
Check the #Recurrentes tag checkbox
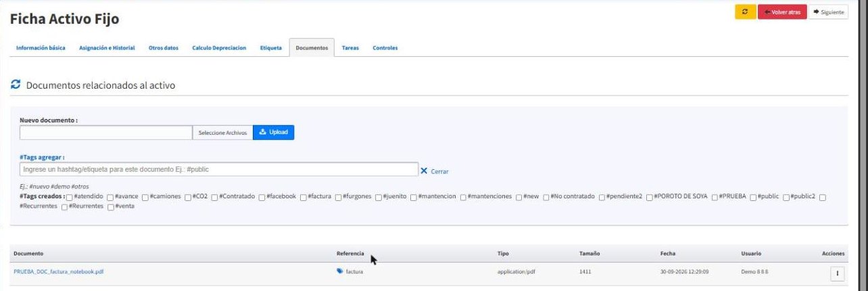823,197
